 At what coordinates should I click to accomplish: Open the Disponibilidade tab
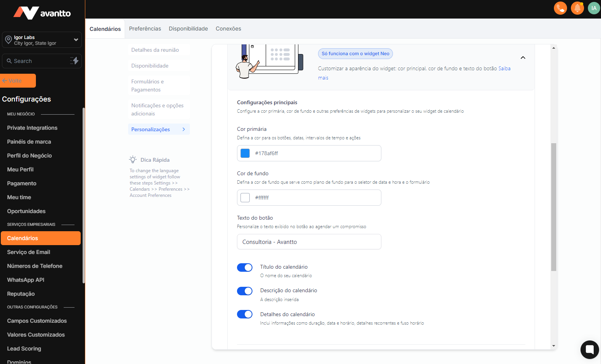click(x=188, y=29)
